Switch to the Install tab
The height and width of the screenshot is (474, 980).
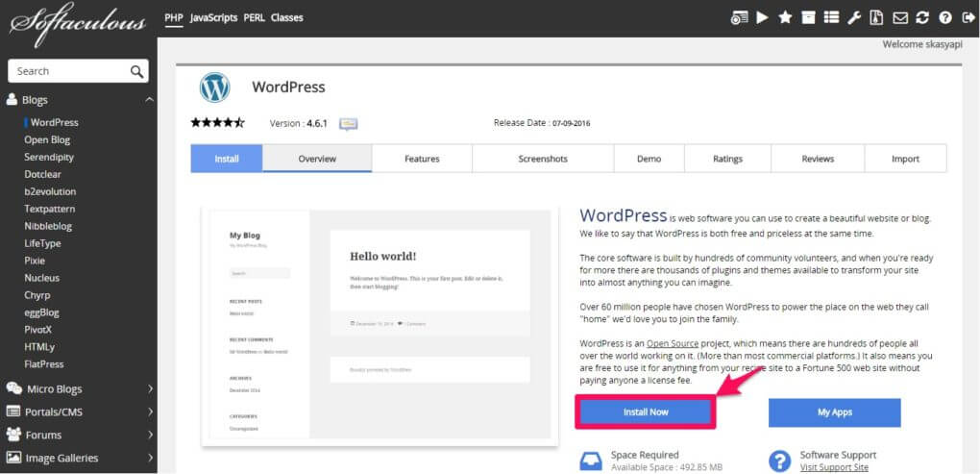point(227,159)
